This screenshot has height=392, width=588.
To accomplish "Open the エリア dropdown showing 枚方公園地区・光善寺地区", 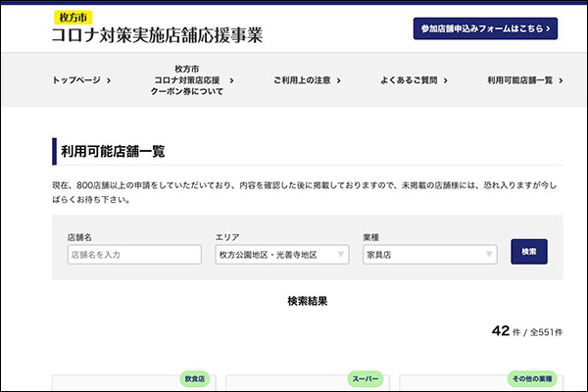I will click(x=281, y=255).
